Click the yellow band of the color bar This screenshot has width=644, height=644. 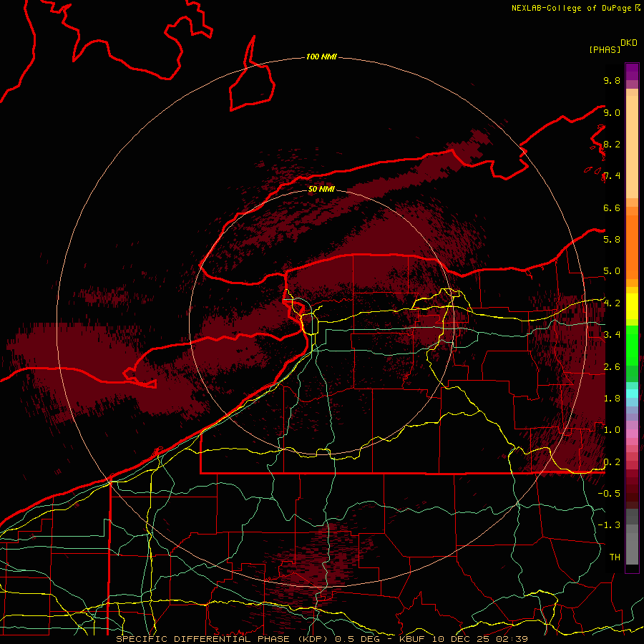pyautogui.click(x=632, y=306)
